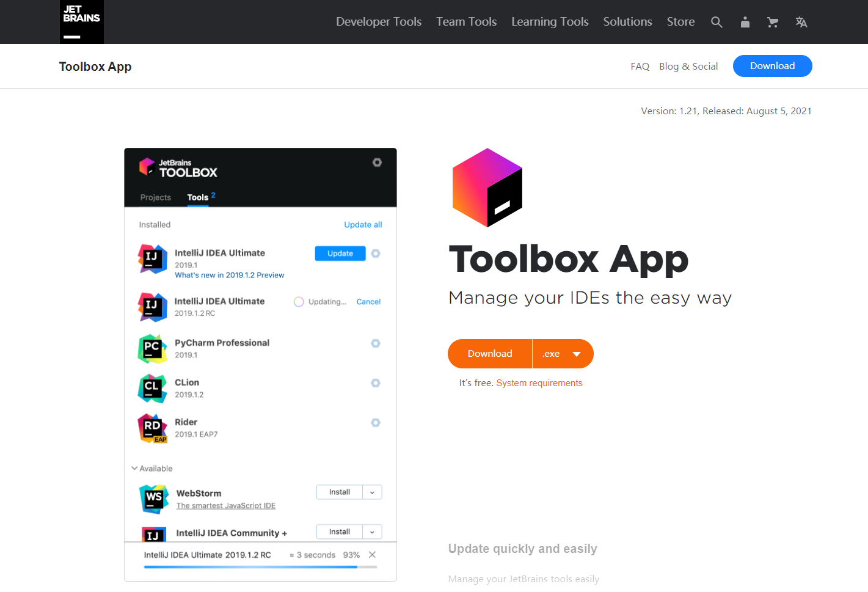Image resolution: width=868 pixels, height=592 pixels.
Task: Open Solutions menu
Action: (x=627, y=22)
